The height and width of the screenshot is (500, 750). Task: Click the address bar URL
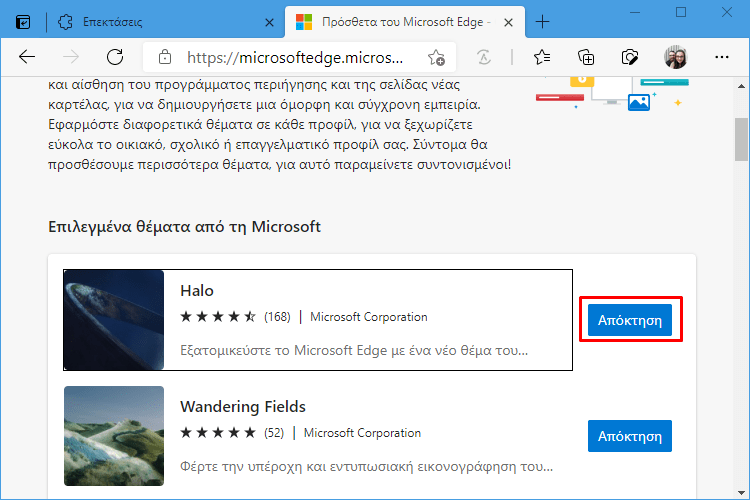295,57
